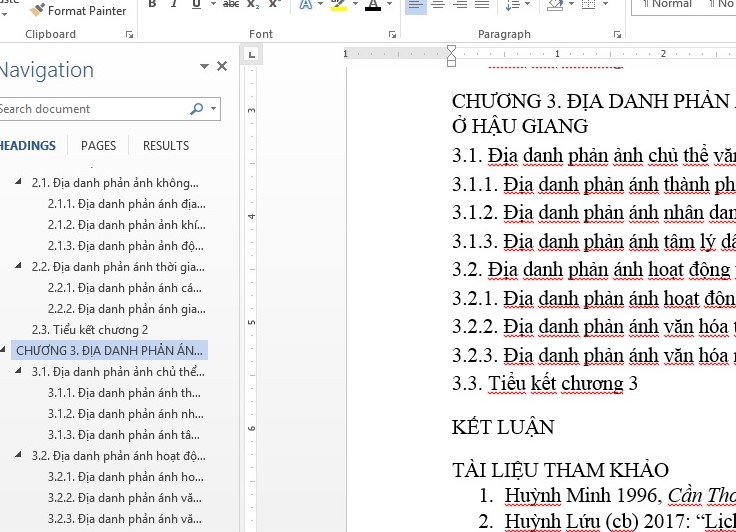Viewport: 736px width, 532px height.
Task: Apply paragraph borders
Action: (588, 5)
